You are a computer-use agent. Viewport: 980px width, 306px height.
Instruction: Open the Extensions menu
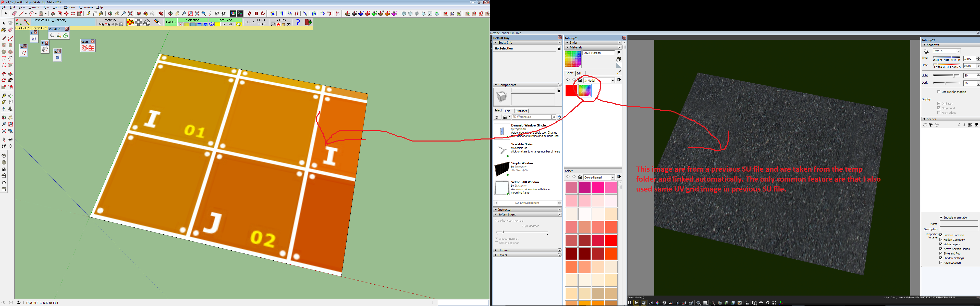tap(85, 7)
